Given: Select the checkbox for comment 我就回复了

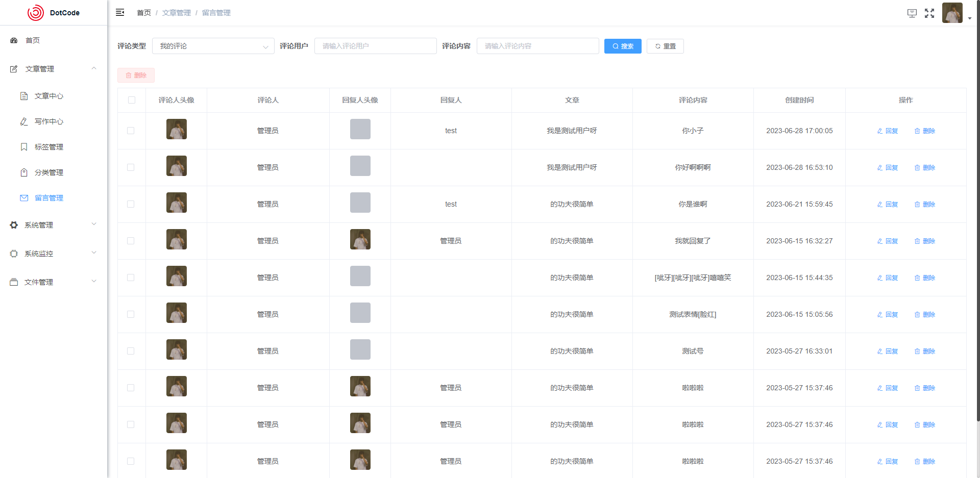Looking at the screenshot, I should [131, 241].
